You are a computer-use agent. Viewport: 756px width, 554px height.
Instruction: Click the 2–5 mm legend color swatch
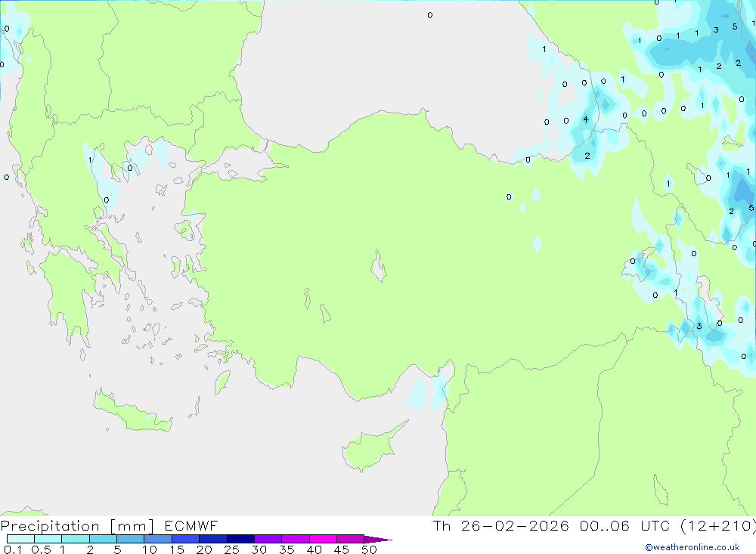pos(103,539)
